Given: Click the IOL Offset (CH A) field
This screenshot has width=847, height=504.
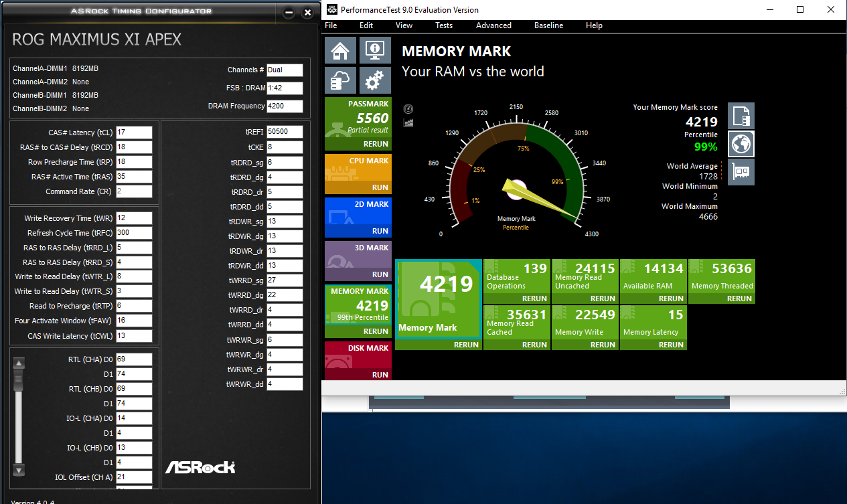Looking at the screenshot, I should click(x=134, y=477).
